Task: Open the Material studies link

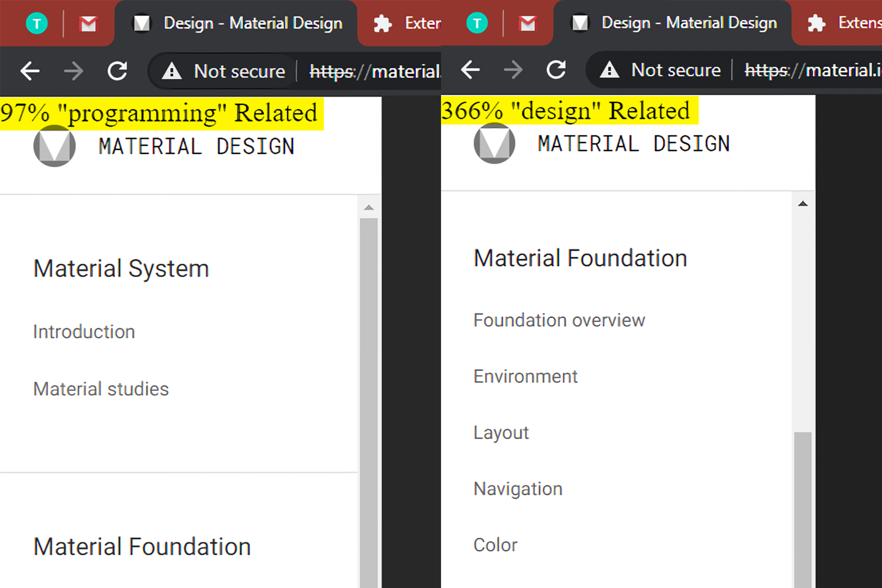Action: pyautogui.click(x=101, y=389)
